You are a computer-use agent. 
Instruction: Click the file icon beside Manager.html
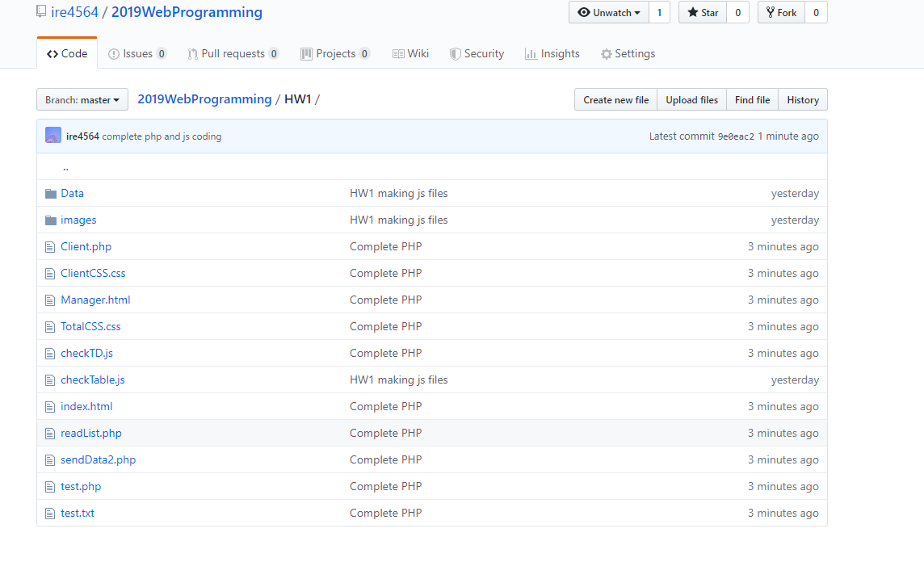[x=50, y=300]
